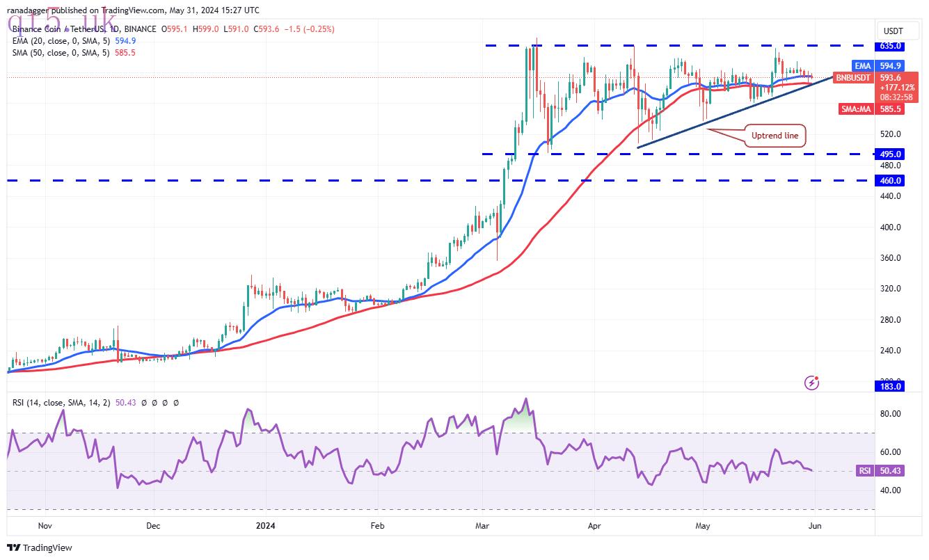Image resolution: width=929 pixels, height=560 pixels.
Task: Click the Apr label on time axis
Action: click(594, 526)
